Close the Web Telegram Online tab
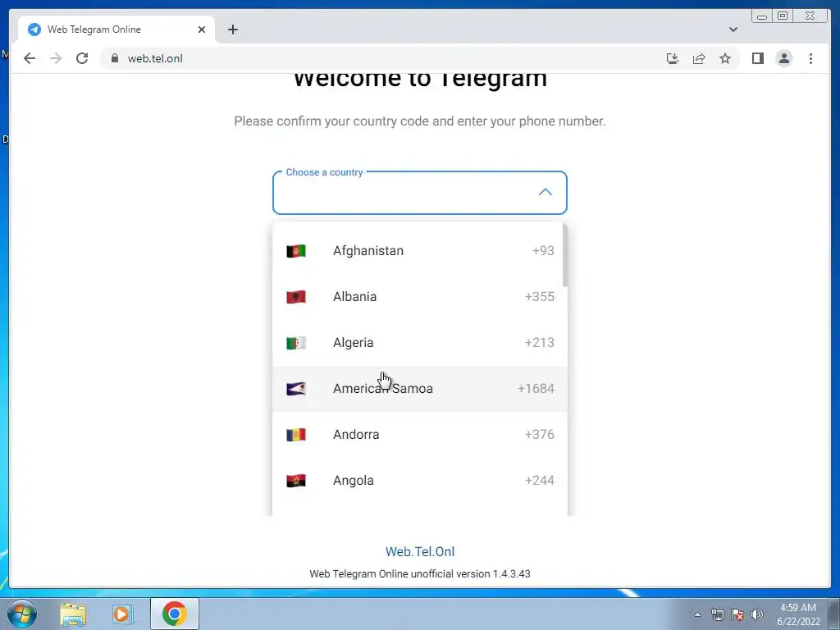The width and height of the screenshot is (840, 630). (x=202, y=30)
